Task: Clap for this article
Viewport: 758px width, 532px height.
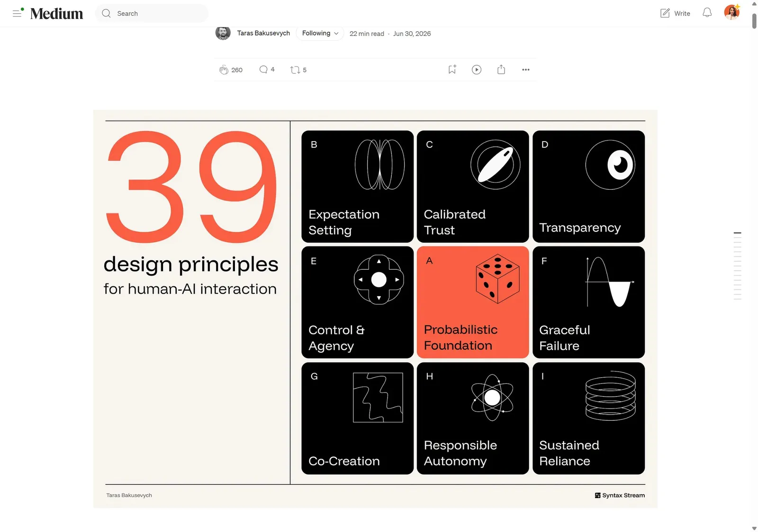Action: click(x=224, y=70)
